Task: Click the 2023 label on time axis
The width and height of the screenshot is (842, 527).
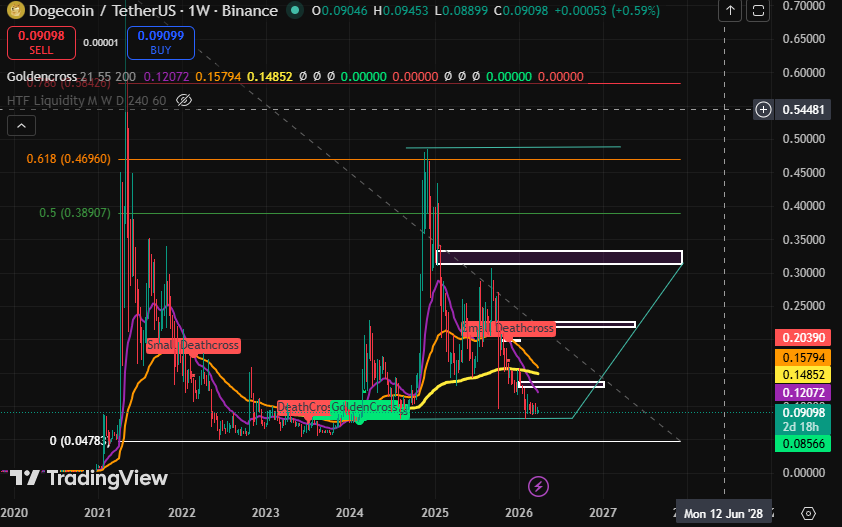Action: point(265,513)
